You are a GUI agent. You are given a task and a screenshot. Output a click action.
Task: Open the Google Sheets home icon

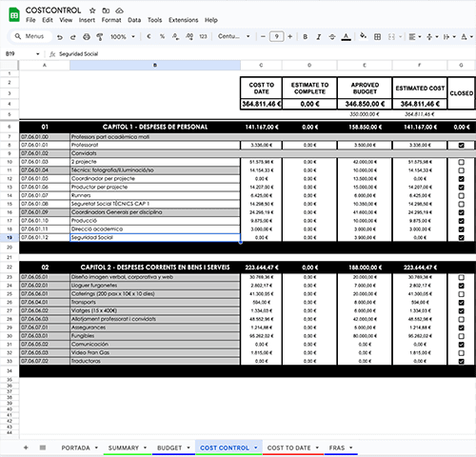click(x=14, y=15)
